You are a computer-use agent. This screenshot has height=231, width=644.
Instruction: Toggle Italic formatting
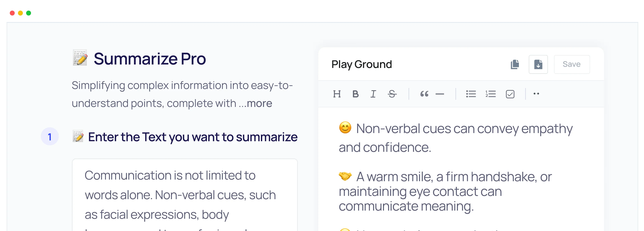point(373,94)
